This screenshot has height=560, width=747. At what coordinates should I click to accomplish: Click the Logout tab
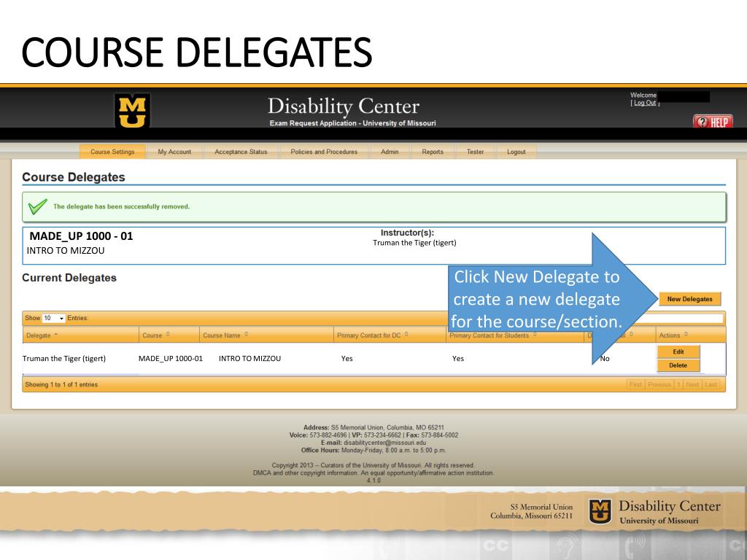coord(516,152)
